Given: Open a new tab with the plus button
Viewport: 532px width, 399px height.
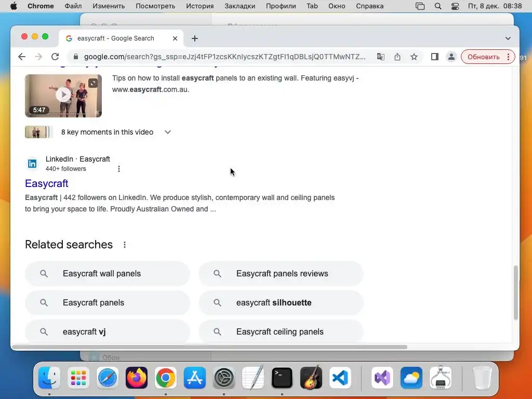Looking at the screenshot, I should [x=195, y=38].
